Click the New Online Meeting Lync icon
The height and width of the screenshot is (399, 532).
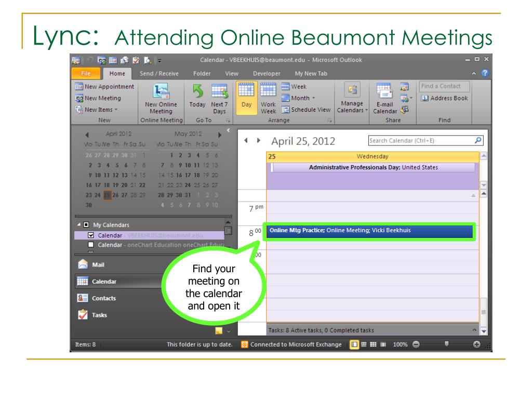161,91
